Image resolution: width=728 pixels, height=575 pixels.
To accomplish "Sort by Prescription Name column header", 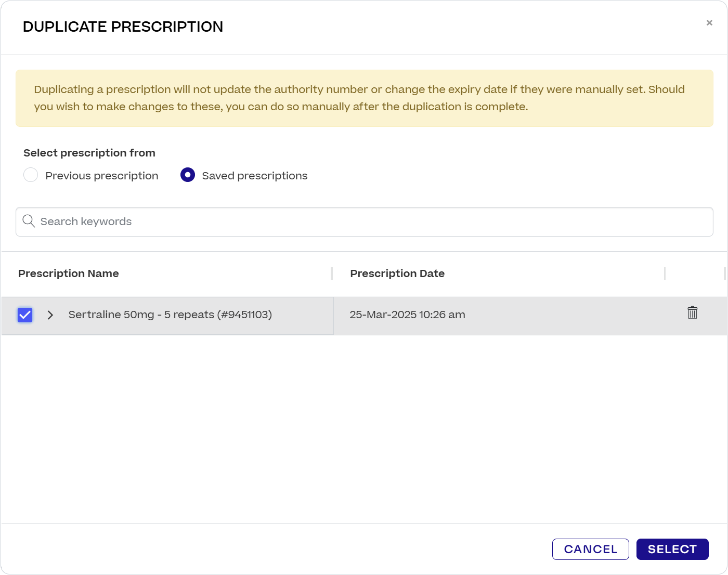I will point(69,273).
